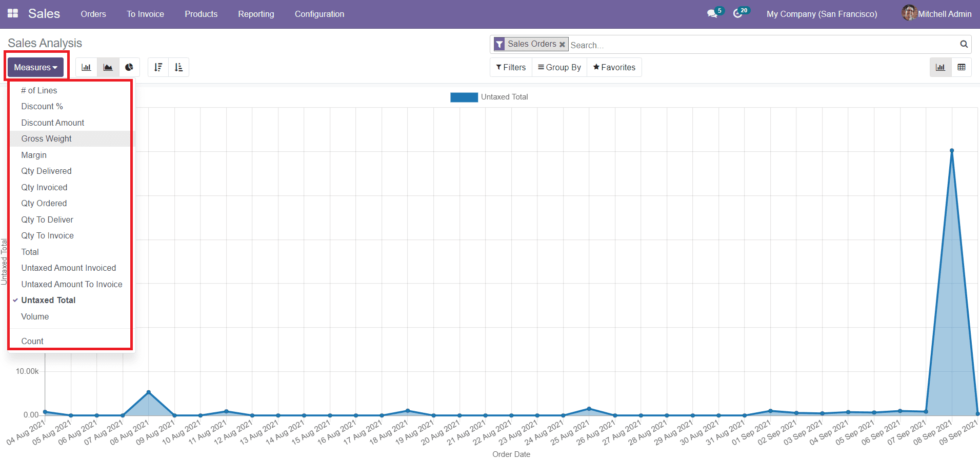Select Qty To Deliver measure
Screen dimensions: 980x460
tap(72, 219)
